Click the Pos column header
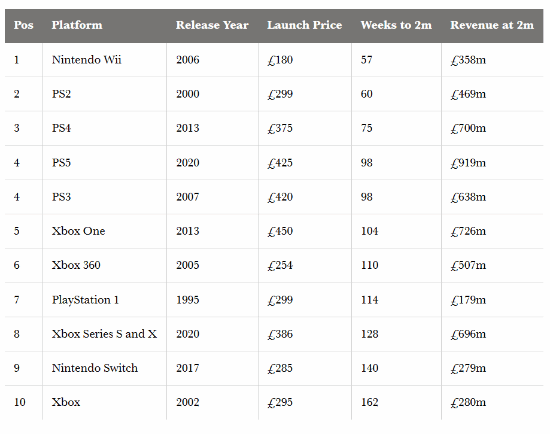This screenshot has width=550, height=434. [x=24, y=25]
